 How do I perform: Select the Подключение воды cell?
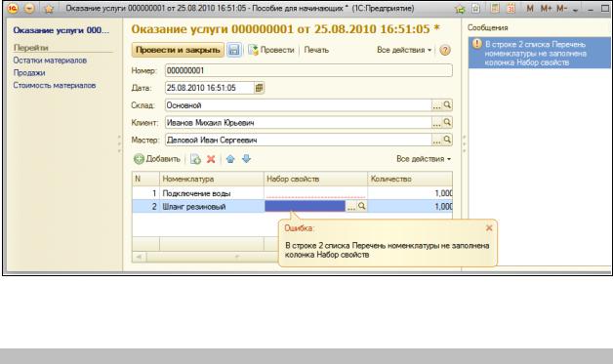pos(212,193)
